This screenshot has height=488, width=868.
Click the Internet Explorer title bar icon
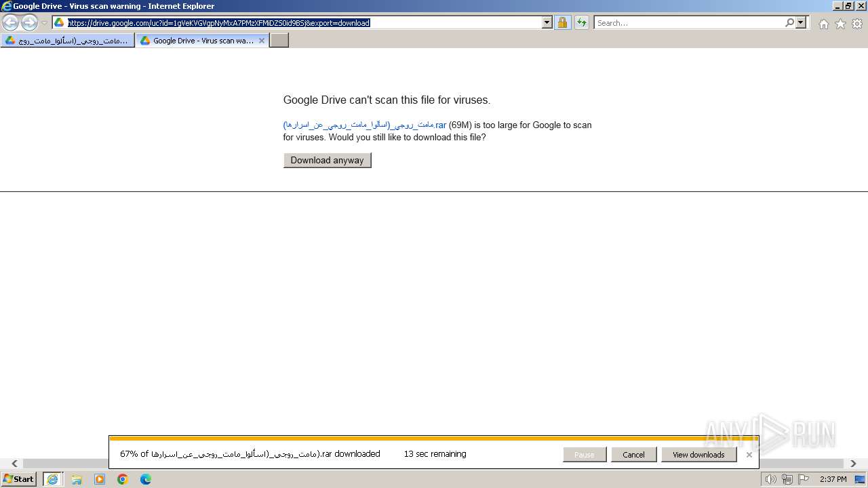pyautogui.click(x=7, y=6)
